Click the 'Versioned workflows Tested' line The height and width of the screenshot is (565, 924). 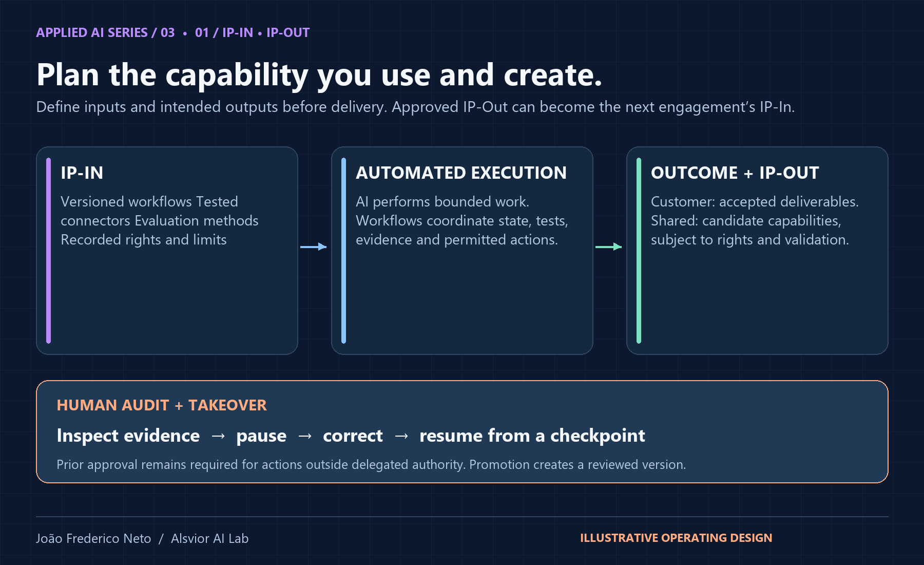point(149,201)
